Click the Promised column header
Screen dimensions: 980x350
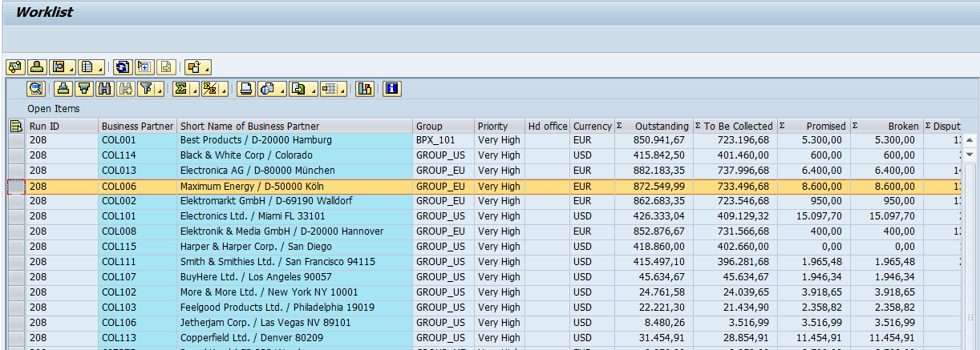tap(812, 126)
